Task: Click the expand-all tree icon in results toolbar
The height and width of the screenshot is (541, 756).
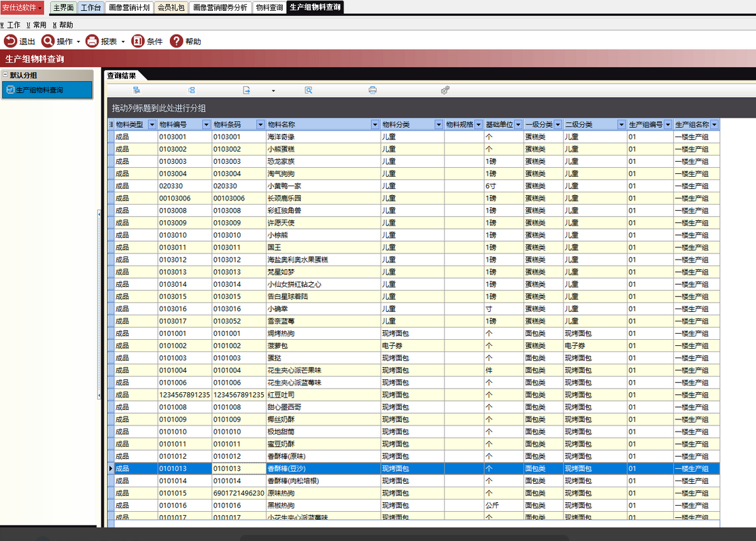Action: pyautogui.click(x=137, y=90)
